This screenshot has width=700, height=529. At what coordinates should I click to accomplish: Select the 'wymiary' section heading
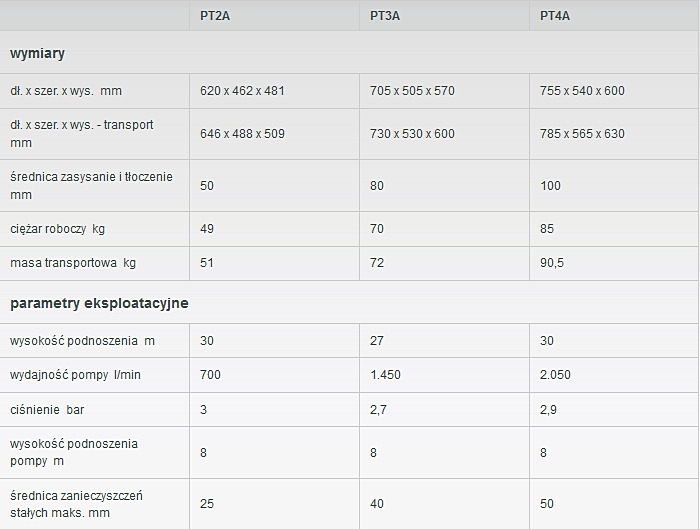[38, 53]
